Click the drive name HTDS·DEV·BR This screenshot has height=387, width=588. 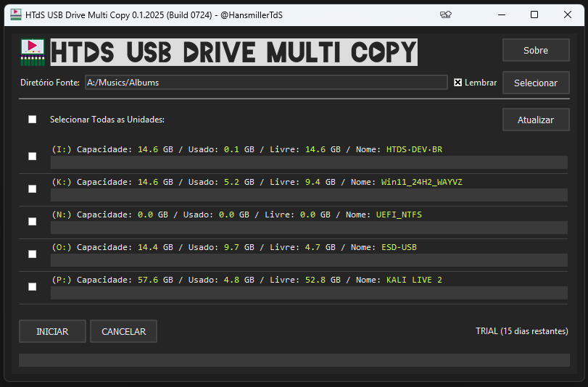415,149
